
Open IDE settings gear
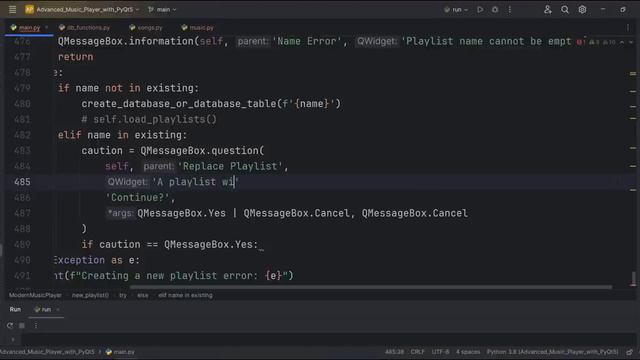(582, 9)
